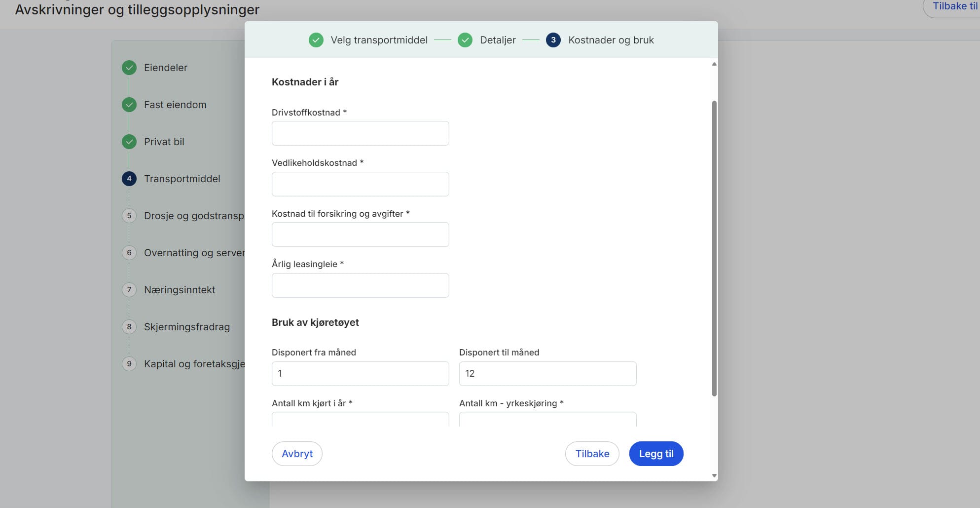The image size is (980, 508).
Task: Select circle 9 beside Kapital og foretaksgjeld
Action: 129,363
